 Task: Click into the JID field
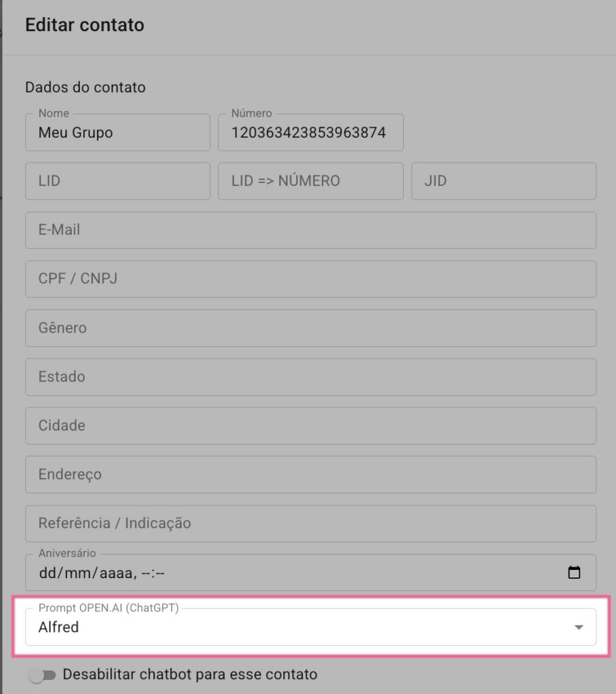pos(504,181)
